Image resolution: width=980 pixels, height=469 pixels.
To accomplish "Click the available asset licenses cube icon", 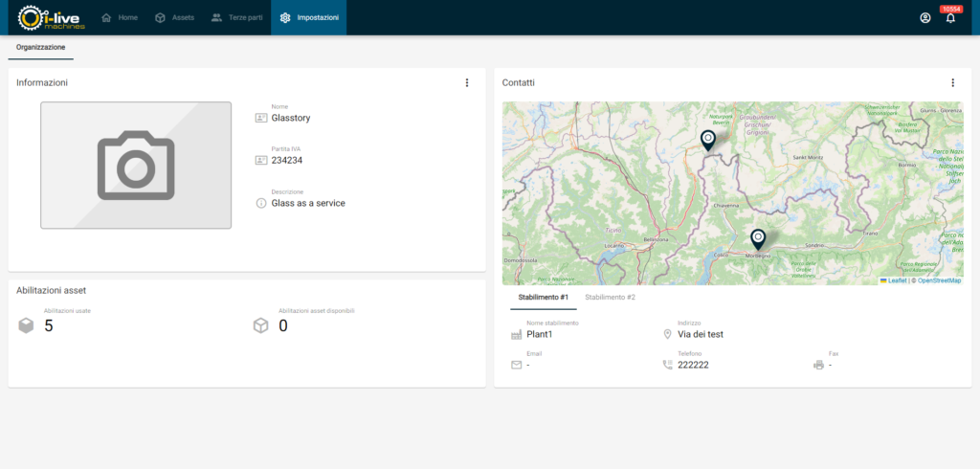I will click(x=260, y=326).
